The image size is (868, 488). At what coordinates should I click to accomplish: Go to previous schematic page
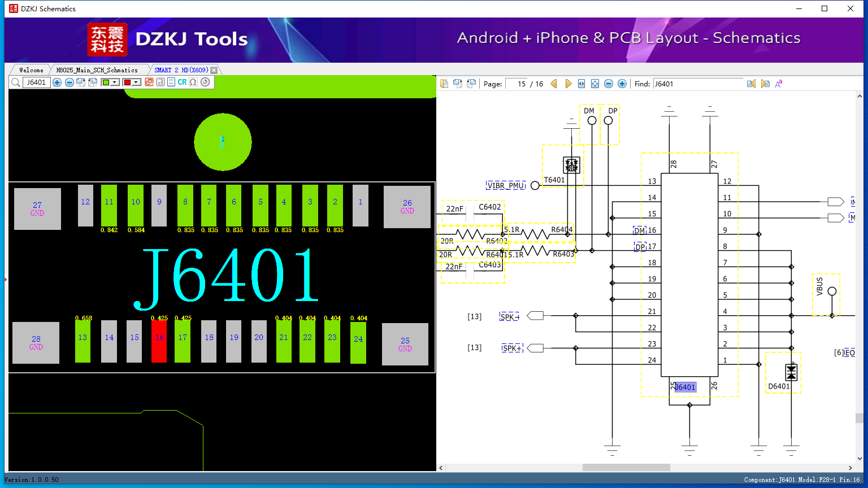(x=554, y=84)
